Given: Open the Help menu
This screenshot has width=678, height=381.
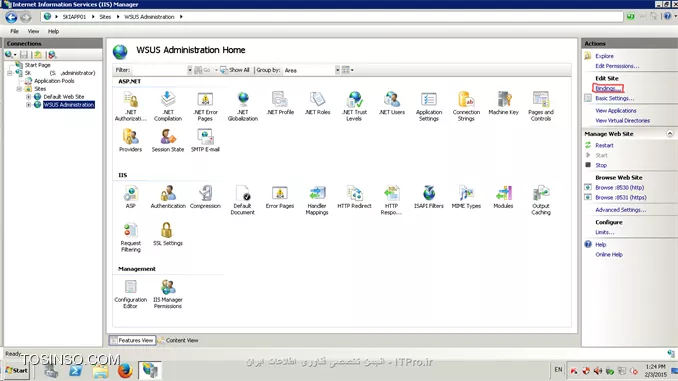Looking at the screenshot, I should click(53, 31).
